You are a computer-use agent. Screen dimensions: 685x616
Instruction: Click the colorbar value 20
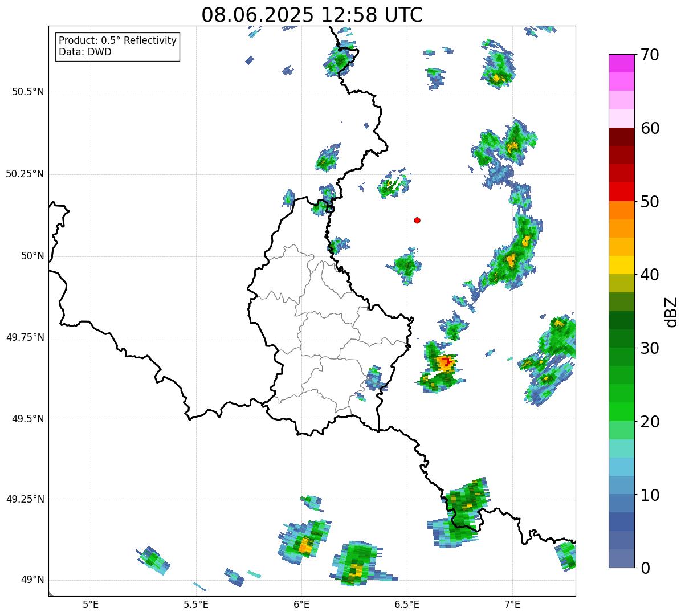[650, 422]
